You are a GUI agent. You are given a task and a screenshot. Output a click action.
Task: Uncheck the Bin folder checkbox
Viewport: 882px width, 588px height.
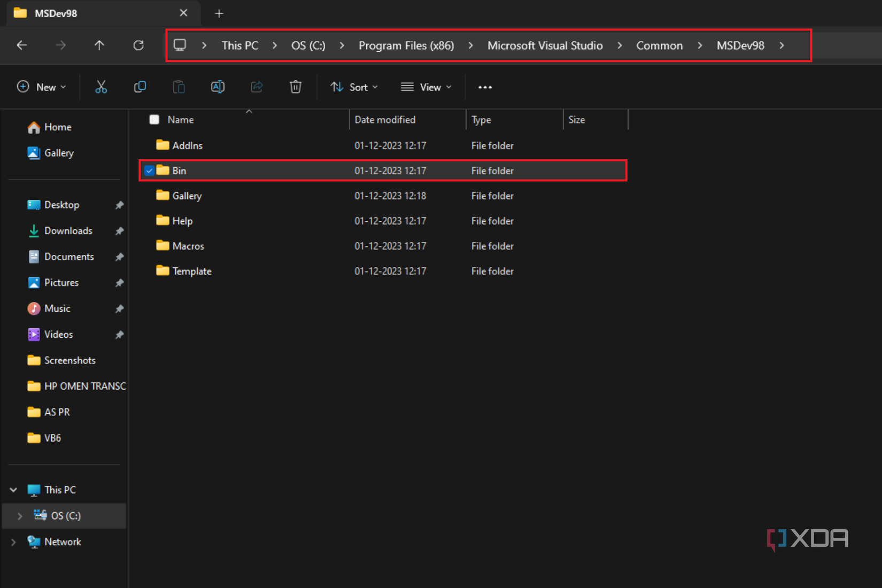(149, 170)
